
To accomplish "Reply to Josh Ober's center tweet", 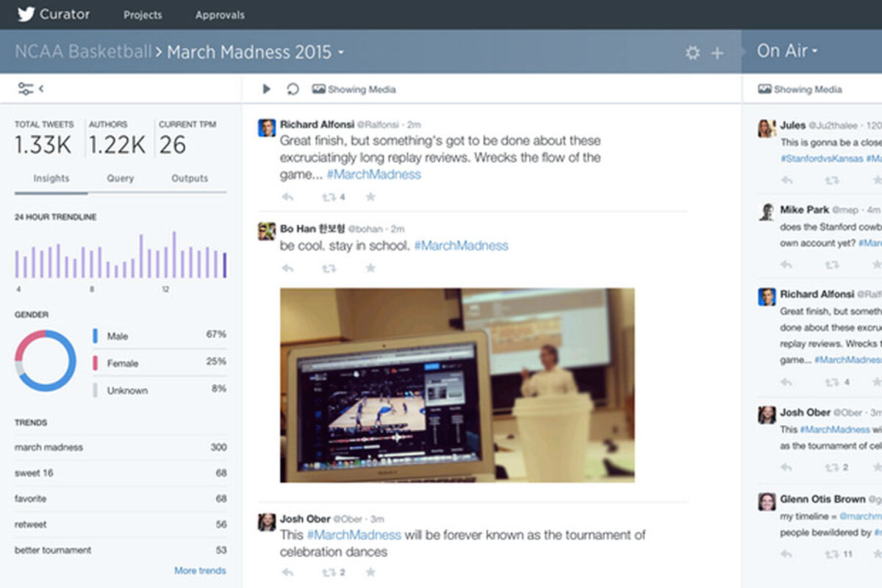I will [287, 572].
